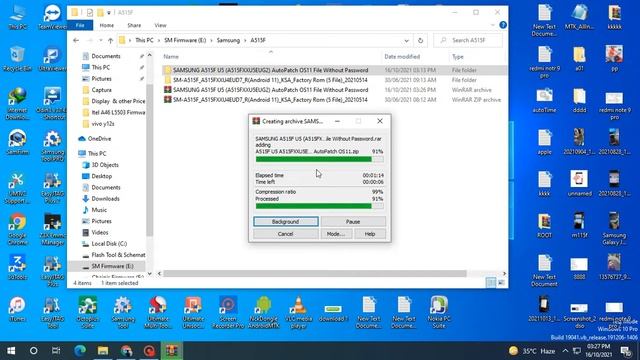
Task: Refresh the A515F folder view
Action: (x=420, y=40)
